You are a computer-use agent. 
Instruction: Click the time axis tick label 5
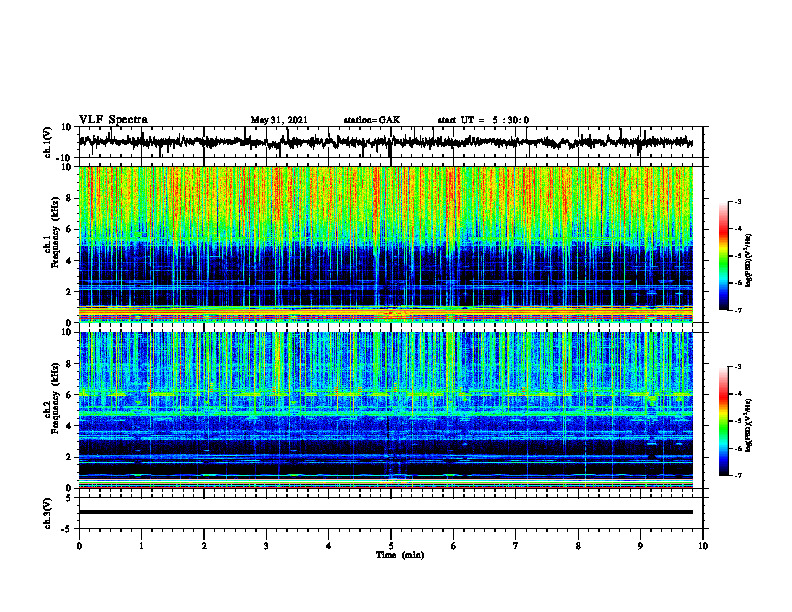point(391,546)
